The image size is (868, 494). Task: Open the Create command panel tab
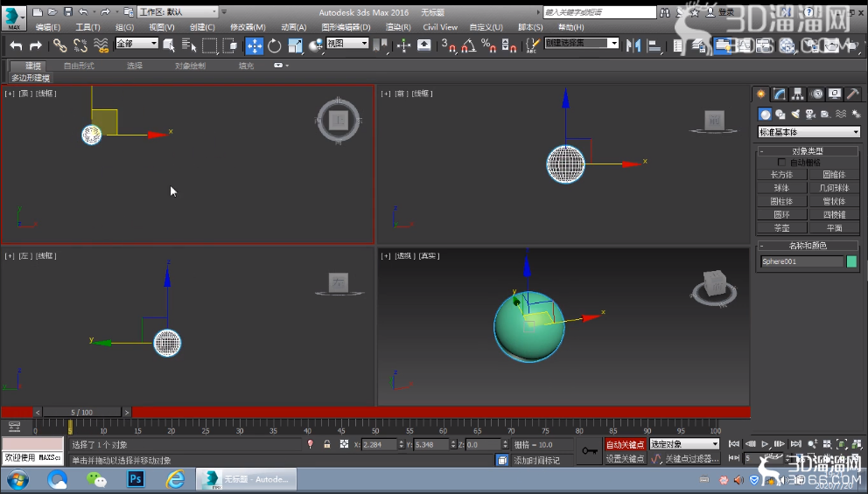pyautogui.click(x=762, y=94)
